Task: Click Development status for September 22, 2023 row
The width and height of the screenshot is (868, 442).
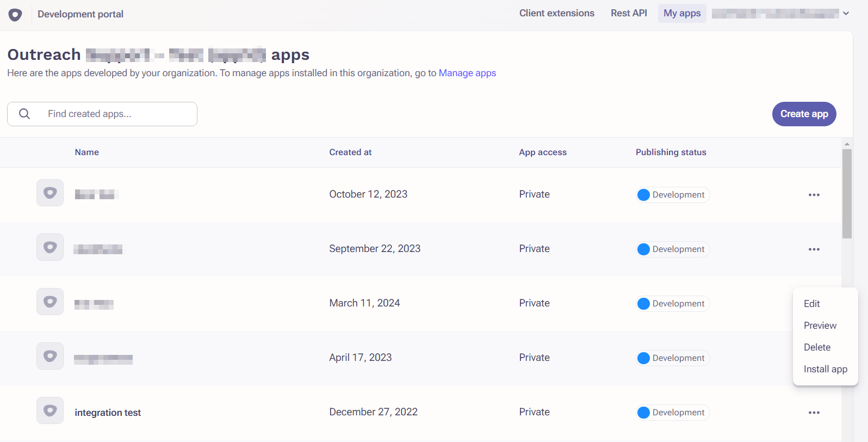Action: click(673, 249)
